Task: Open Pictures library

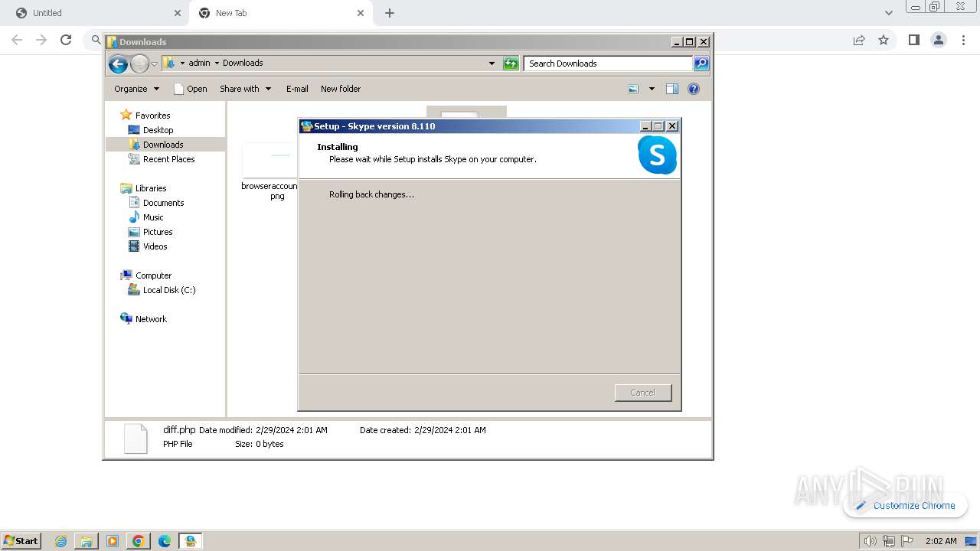Action: [158, 232]
